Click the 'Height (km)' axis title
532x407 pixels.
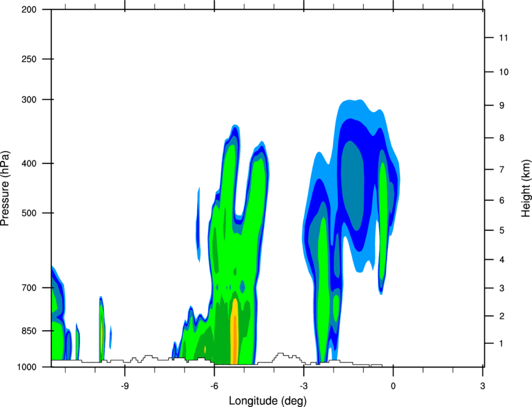point(526,188)
